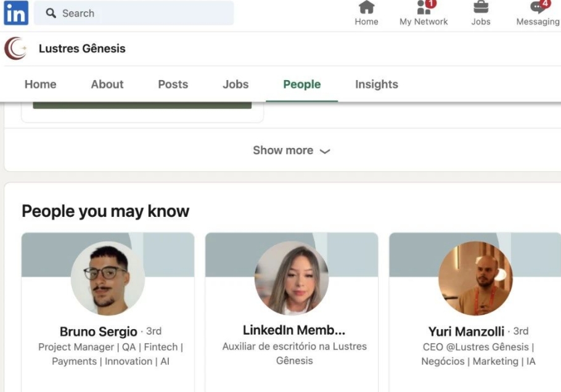
Task: Click the search magnifier icon
Action: (51, 13)
